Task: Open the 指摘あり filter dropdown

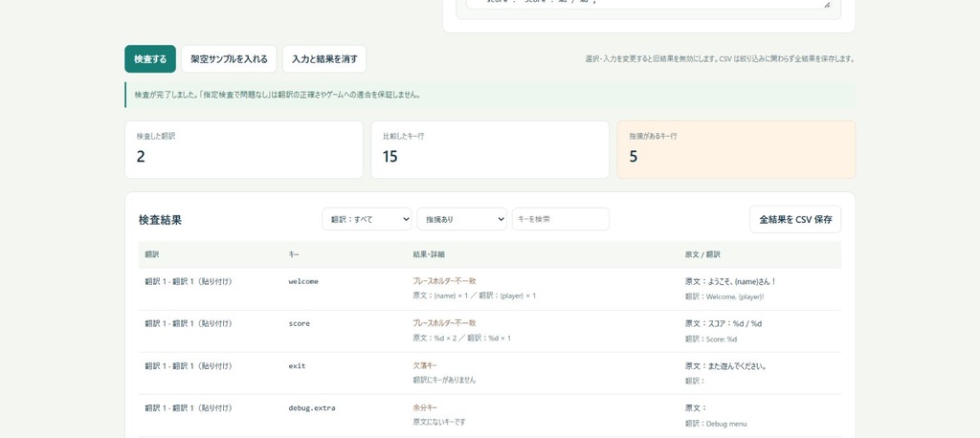Action: (x=462, y=219)
